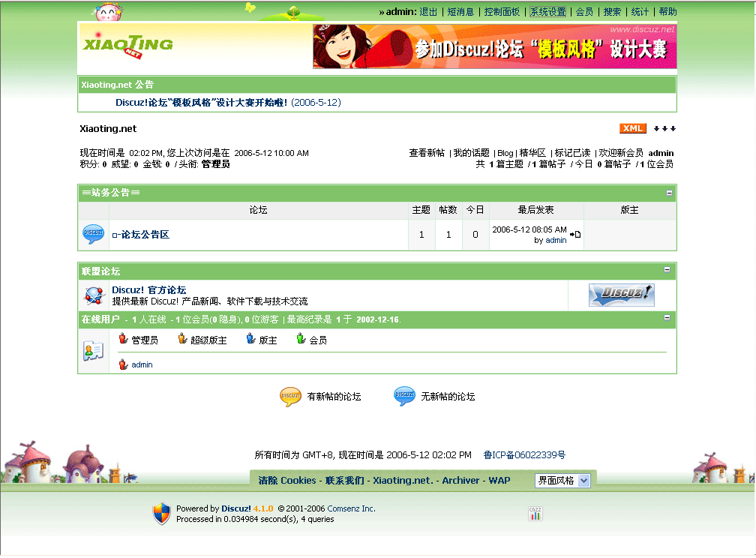
Task: Click the Discuz shield icon in the footer
Action: pyautogui.click(x=161, y=514)
